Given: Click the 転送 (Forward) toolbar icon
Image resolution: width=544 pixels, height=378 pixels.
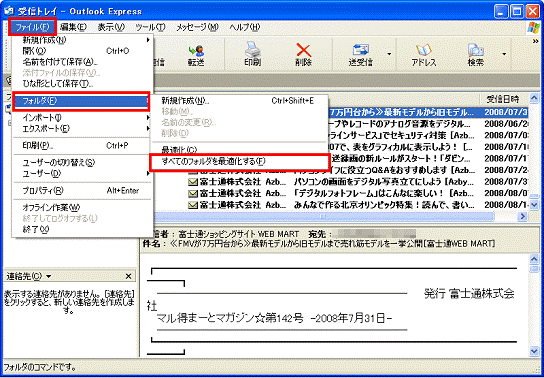Looking at the screenshot, I should (x=196, y=55).
